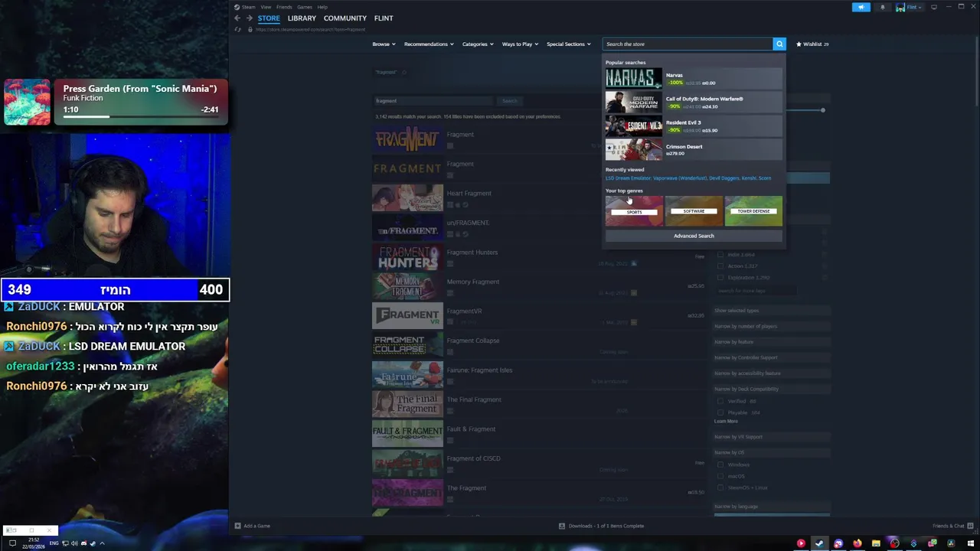Click the page reload icon beside URL
The width and height of the screenshot is (980, 551).
(238, 29)
